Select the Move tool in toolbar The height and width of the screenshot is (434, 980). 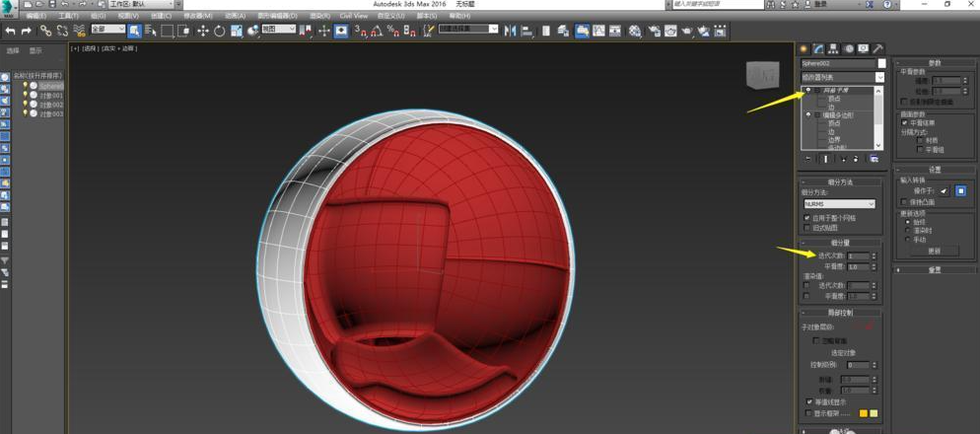pyautogui.click(x=203, y=31)
